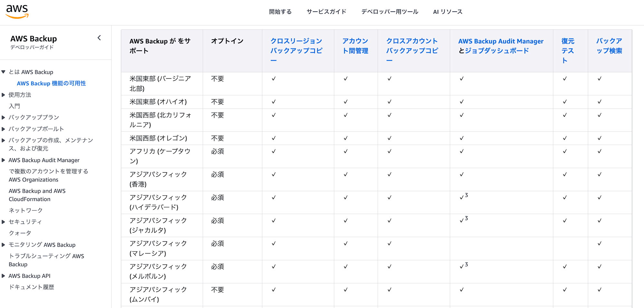644x308 pixels.
Task: Select the アジアパシフィック (ジャカルタ) cell
Action: [162, 226]
